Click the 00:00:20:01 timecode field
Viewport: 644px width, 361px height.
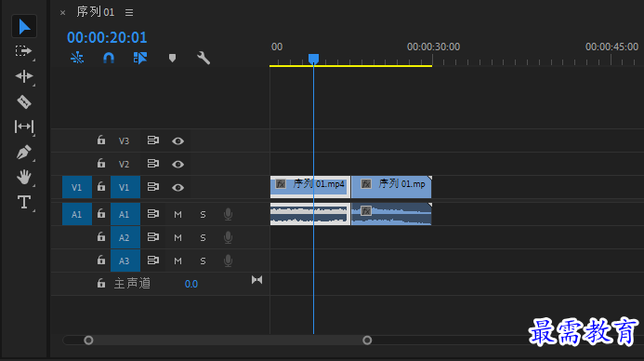107,37
